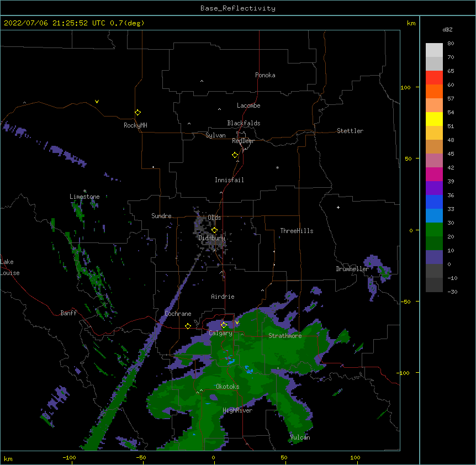Click the Strathmore city label

click(285, 336)
